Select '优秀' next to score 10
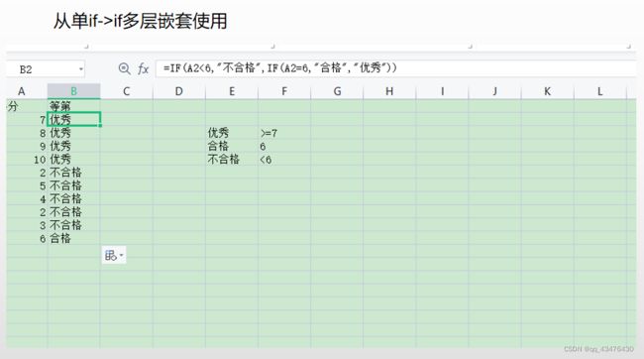 point(74,159)
